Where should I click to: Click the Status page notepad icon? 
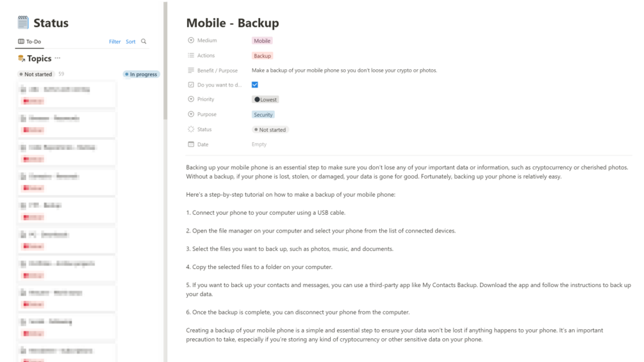[23, 22]
